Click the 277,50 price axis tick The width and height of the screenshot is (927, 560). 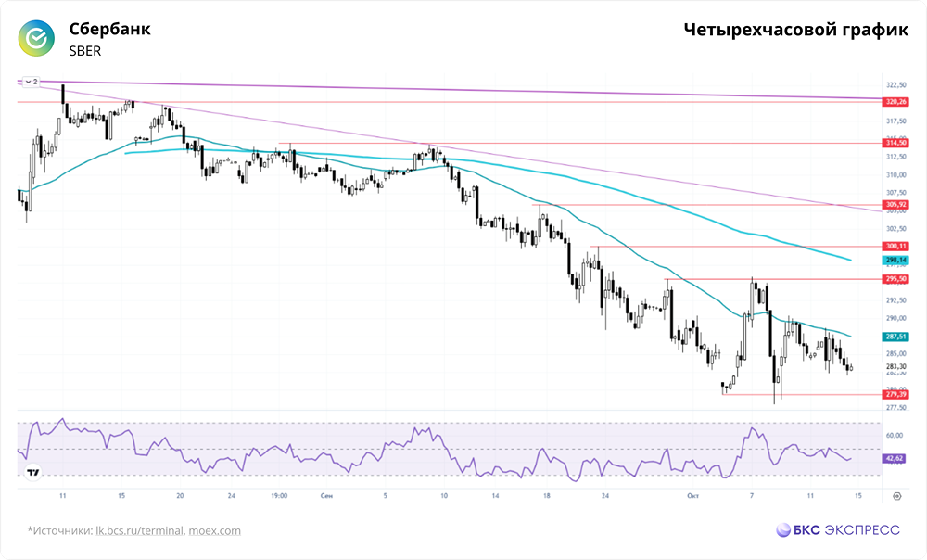[895, 407]
